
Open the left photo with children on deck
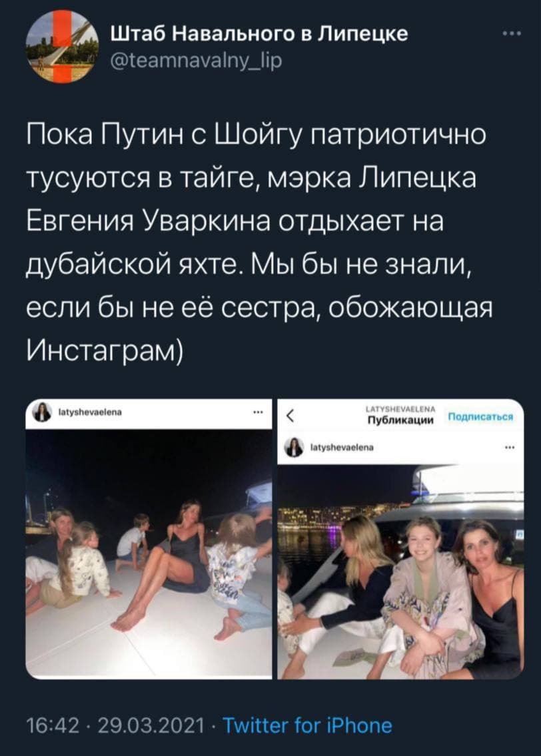149,554
